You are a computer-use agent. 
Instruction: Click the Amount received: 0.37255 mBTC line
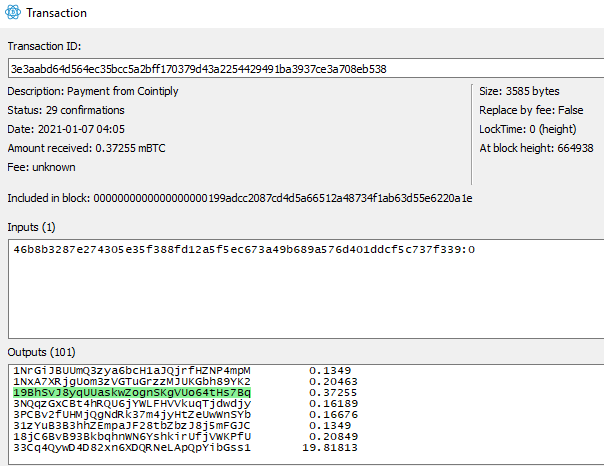[x=86, y=148]
